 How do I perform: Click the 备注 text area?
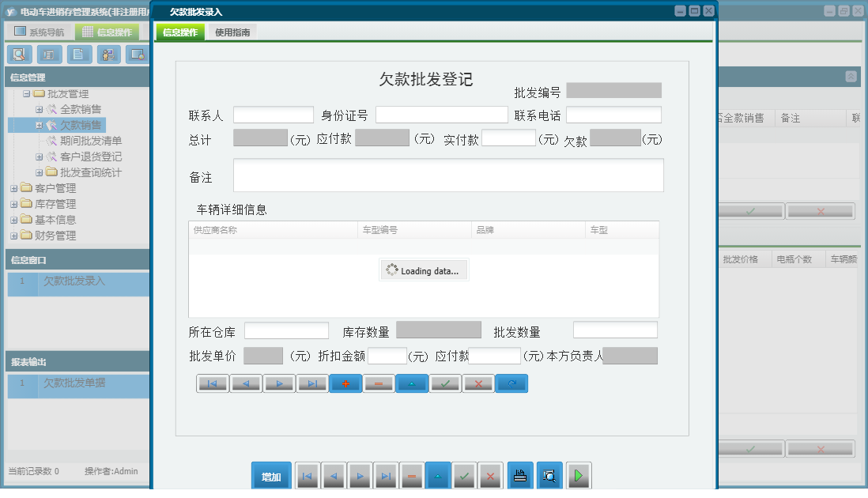coord(448,175)
